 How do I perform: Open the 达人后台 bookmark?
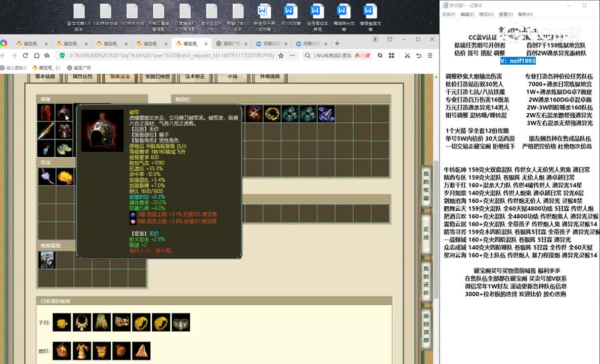click(x=14, y=68)
